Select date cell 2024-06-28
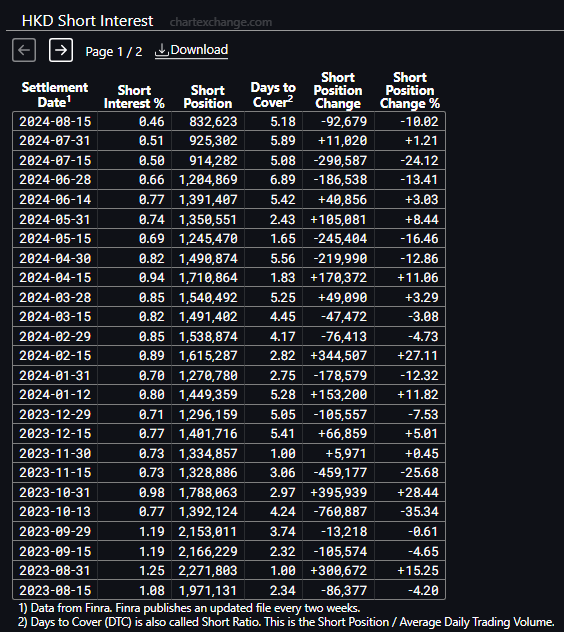 [x=55, y=180]
